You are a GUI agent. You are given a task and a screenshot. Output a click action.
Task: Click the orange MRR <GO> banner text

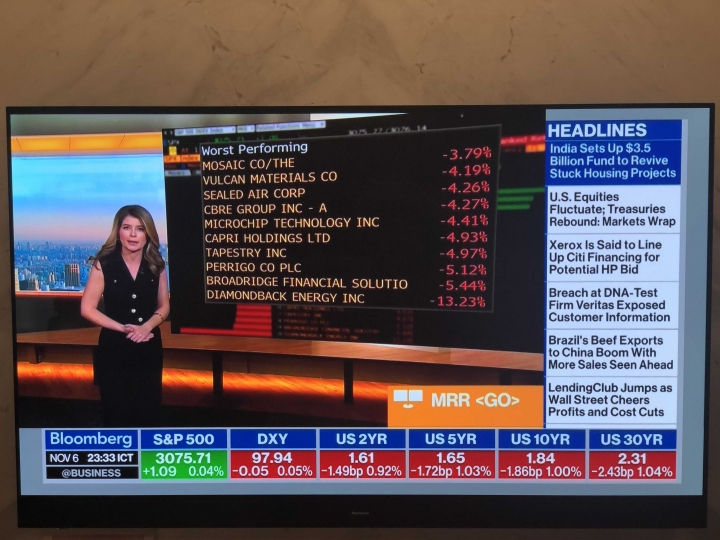475,400
